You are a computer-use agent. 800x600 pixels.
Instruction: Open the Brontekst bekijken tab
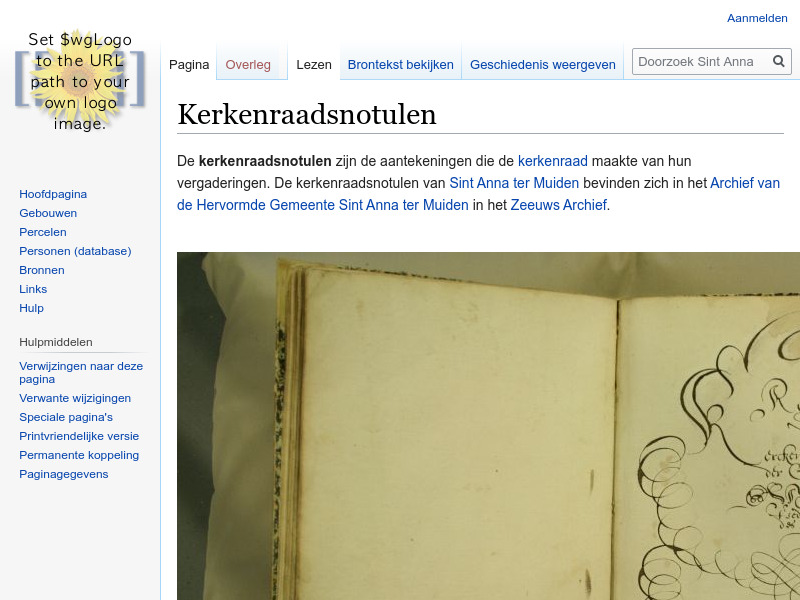click(x=400, y=64)
